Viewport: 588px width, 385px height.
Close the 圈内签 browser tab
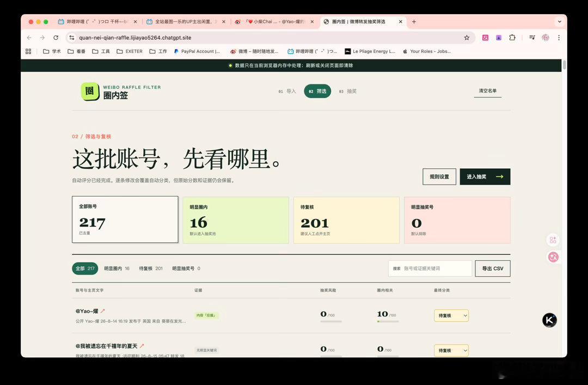(x=401, y=22)
